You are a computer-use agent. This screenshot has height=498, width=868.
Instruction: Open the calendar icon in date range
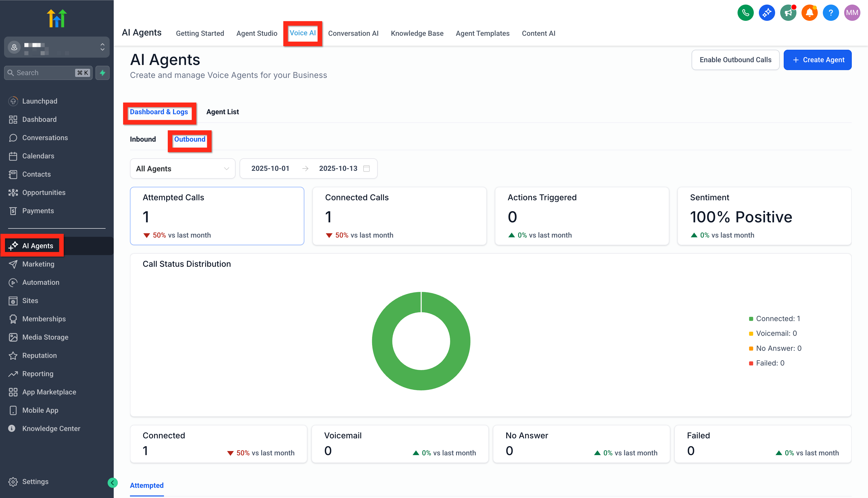[x=366, y=169]
